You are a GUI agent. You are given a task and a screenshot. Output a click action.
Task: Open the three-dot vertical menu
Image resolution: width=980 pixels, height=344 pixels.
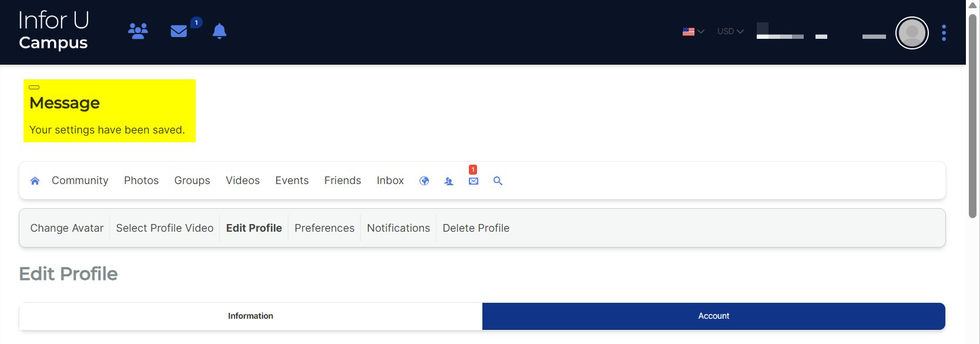point(944,33)
